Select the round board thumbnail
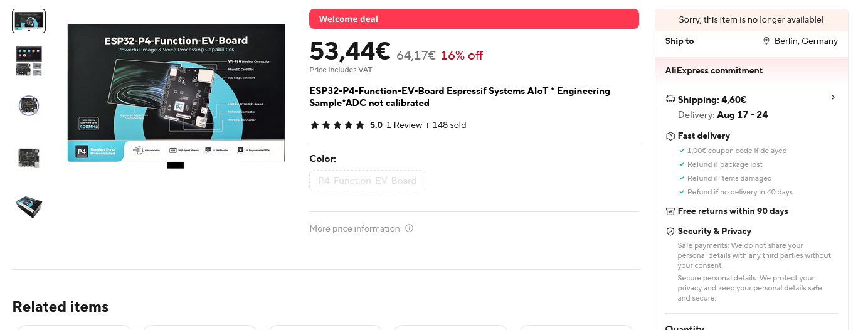This screenshot has width=868, height=330. (29, 105)
